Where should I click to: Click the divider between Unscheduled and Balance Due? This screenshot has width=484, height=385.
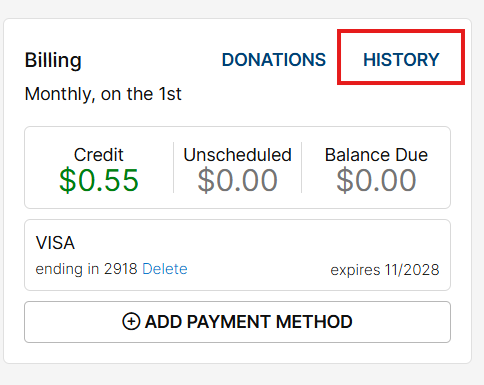301,167
